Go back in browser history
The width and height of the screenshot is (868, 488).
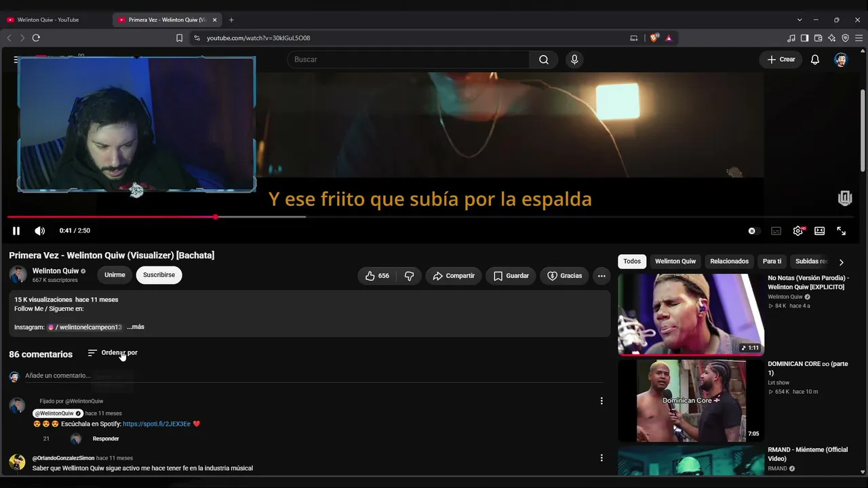[x=9, y=38]
